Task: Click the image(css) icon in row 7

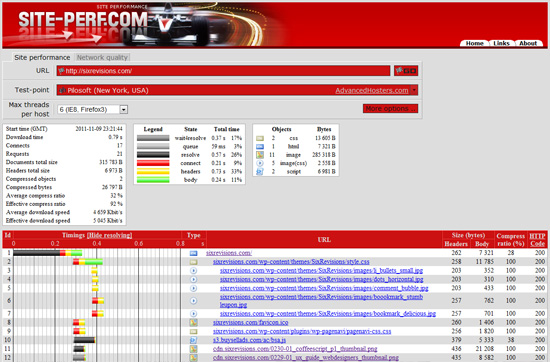Action: pyautogui.click(x=193, y=313)
